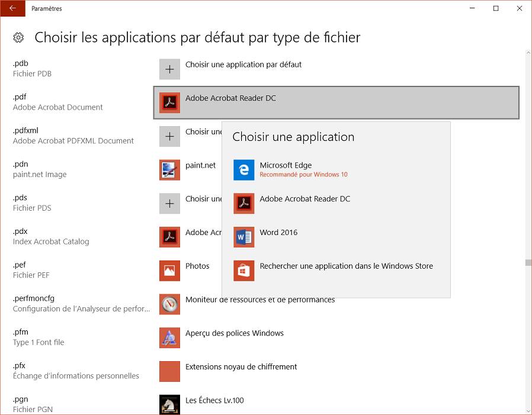
Task: Click the font viewer icon for .pfm
Action: pos(169,337)
